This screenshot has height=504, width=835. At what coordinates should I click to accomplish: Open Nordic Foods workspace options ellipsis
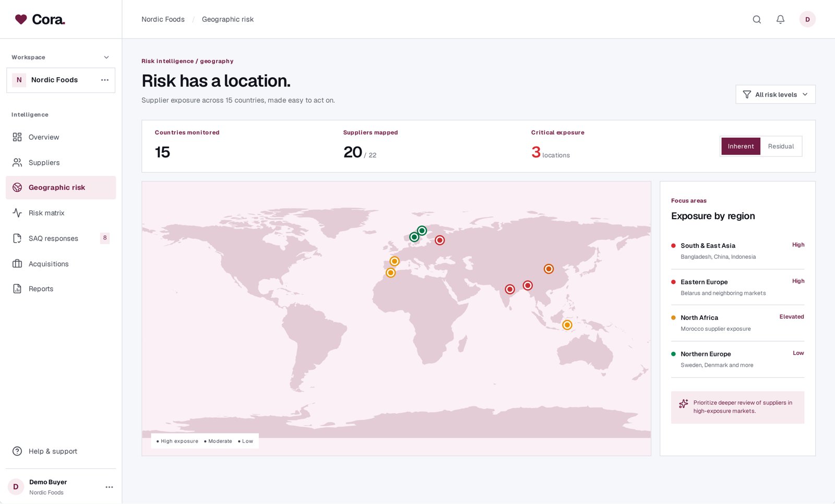click(105, 80)
